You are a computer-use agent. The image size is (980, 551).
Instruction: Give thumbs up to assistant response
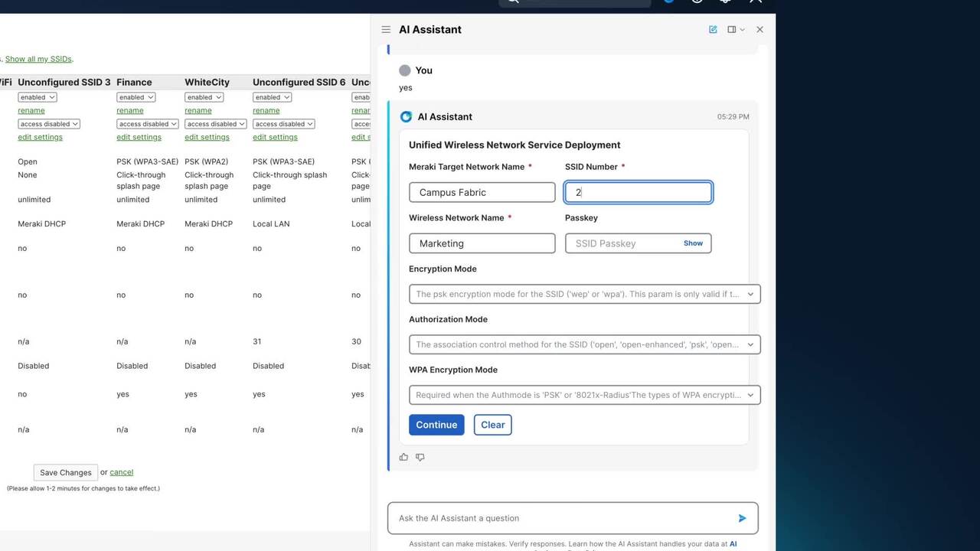[x=403, y=457]
